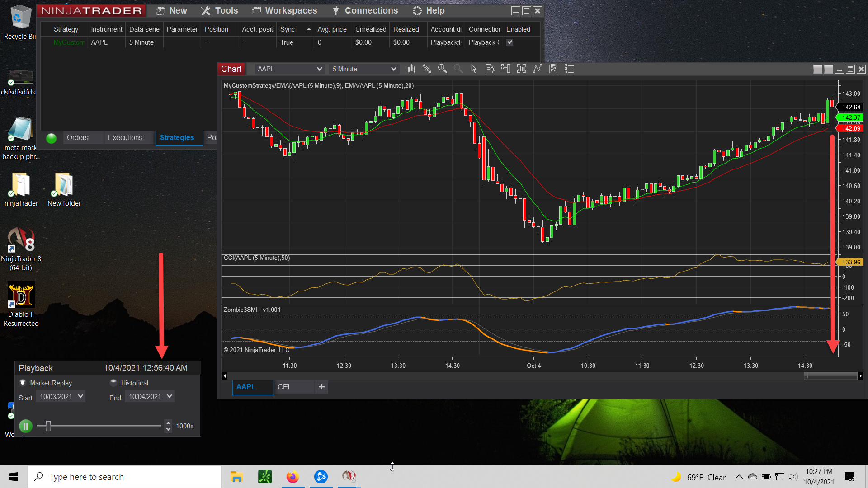Open the Start date 10/03/2021 dropdown
This screenshot has height=488, width=868.
coord(80,396)
